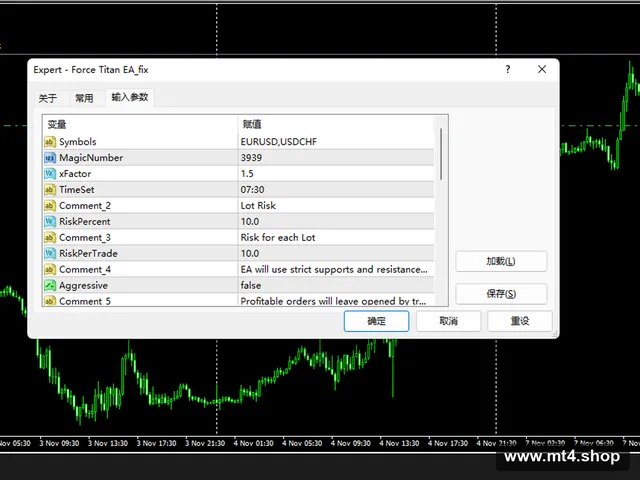Select the EURUSD,USDCHF value cell
The image size is (640, 480).
click(x=336, y=142)
